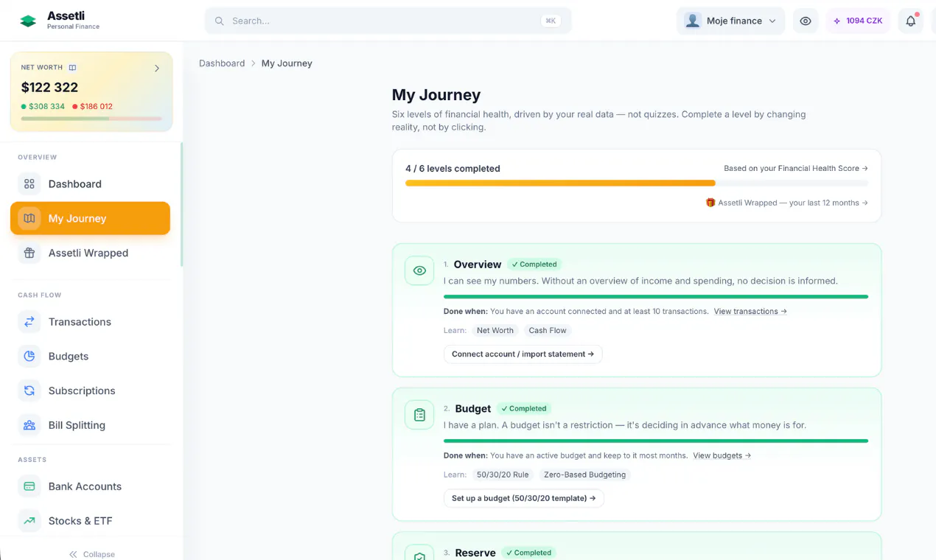Go to Dashboard via the breadcrumb
Viewport: 936px width, 560px height.
[x=222, y=63]
